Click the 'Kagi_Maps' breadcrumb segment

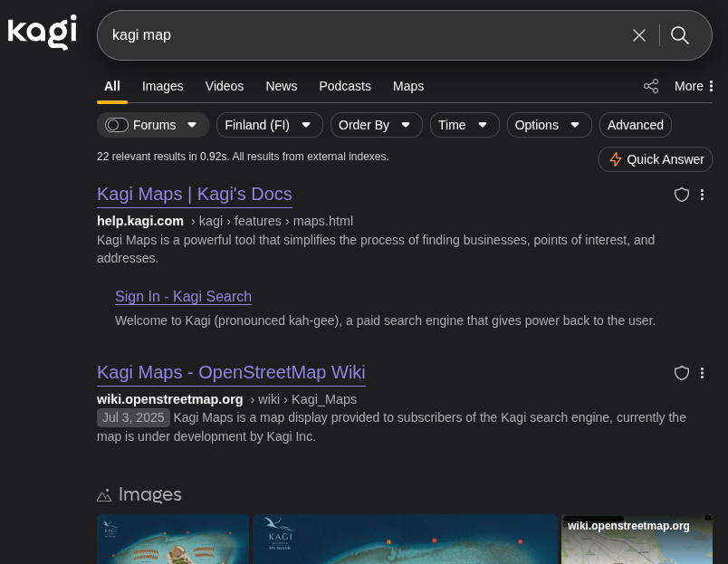[324, 399]
